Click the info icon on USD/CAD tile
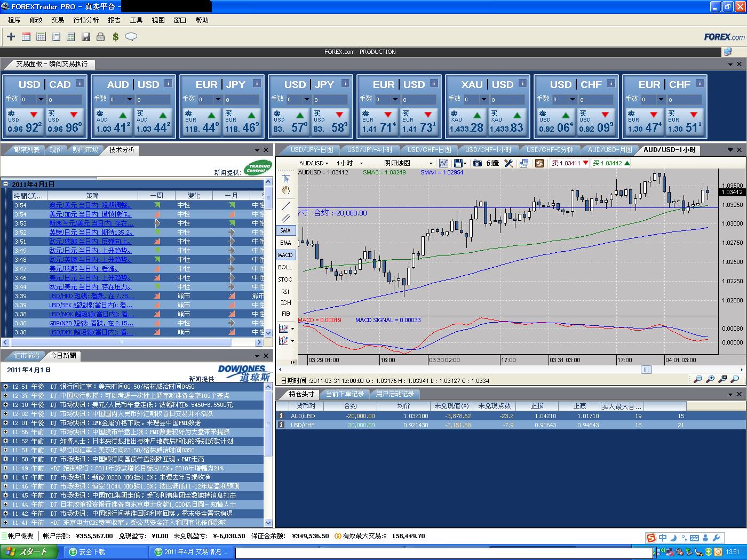 pyautogui.click(x=80, y=84)
